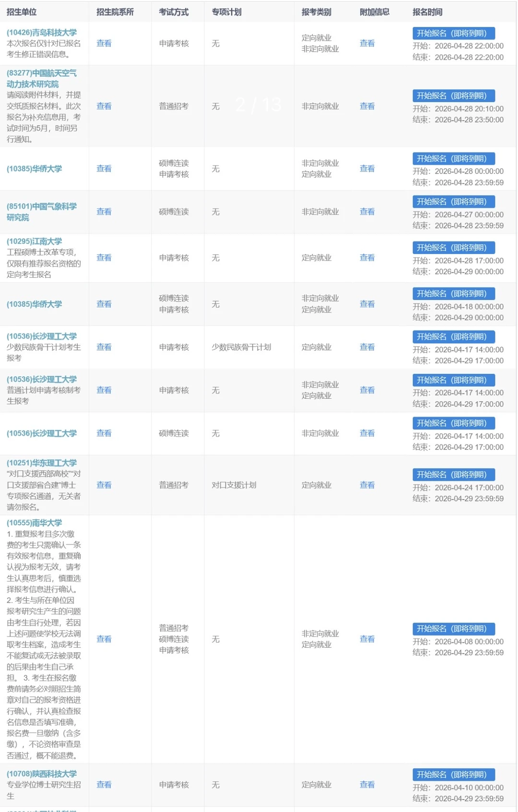View 招生院系所 for 华东理工大学
This screenshot has height=812, width=518.
[104, 485]
